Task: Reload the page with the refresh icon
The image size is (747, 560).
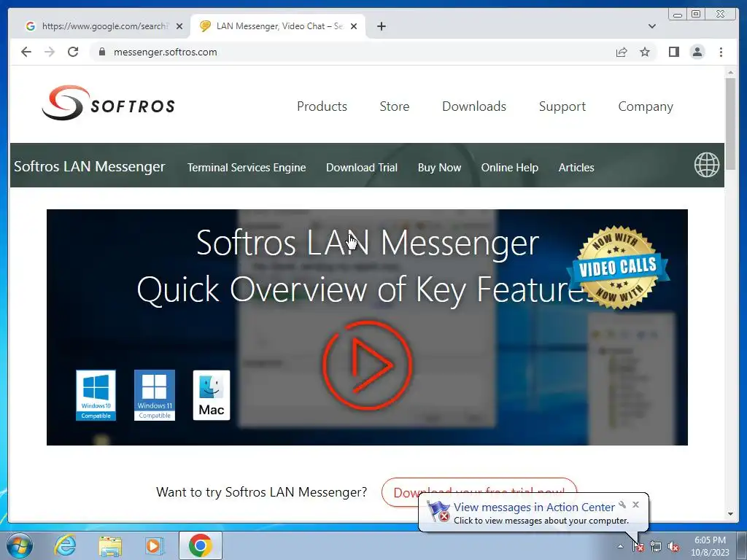Action: [73, 52]
